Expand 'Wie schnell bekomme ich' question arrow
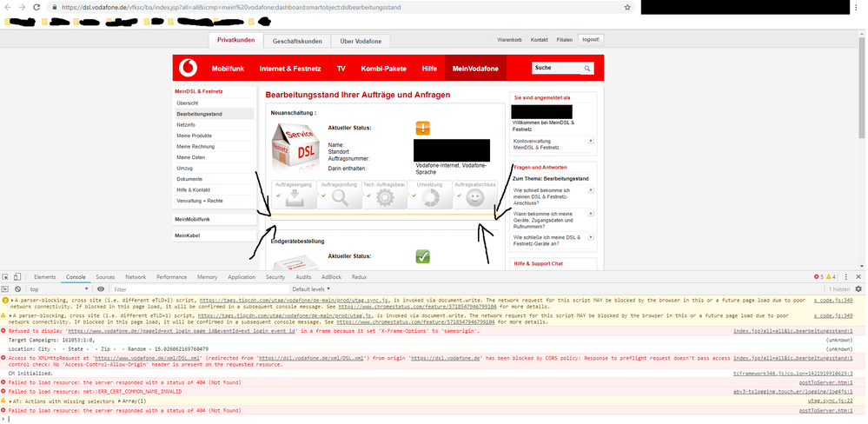Image resolution: width=868 pixels, height=424 pixels. coord(591,190)
